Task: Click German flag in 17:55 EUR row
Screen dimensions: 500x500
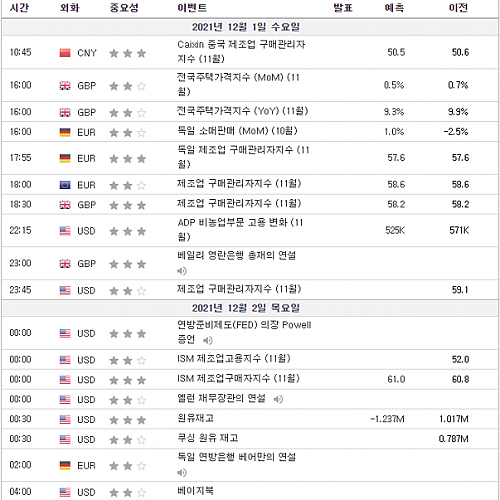Action: click(x=65, y=158)
